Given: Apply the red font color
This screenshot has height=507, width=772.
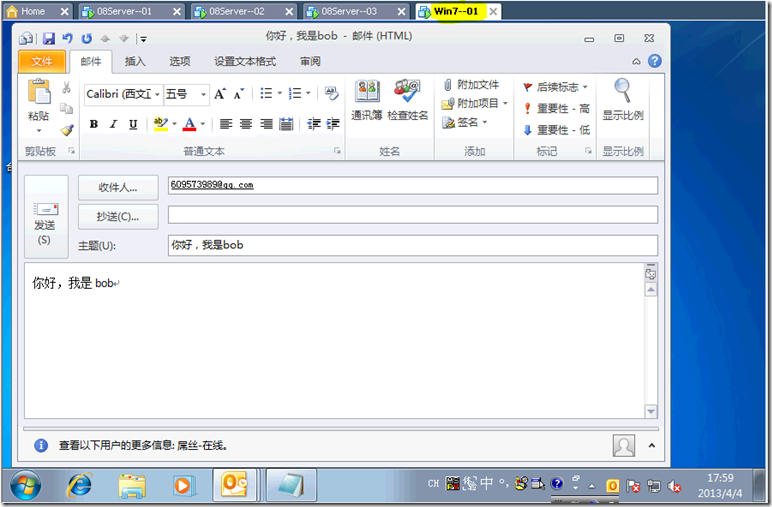Looking at the screenshot, I should point(190,124).
